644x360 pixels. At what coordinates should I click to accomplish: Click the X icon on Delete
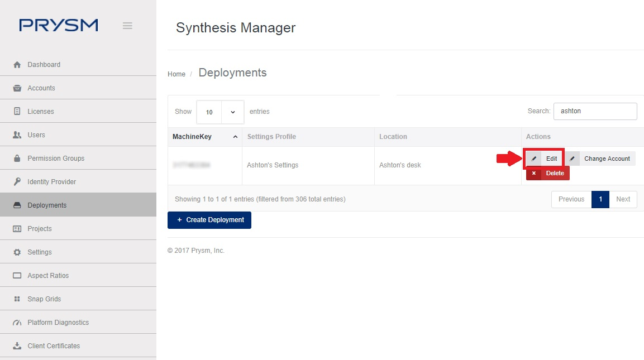click(x=534, y=173)
